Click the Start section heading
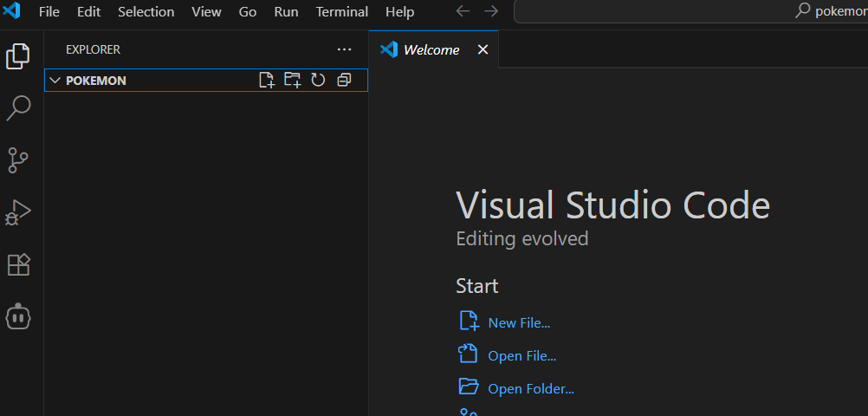The width and height of the screenshot is (868, 416). 477,286
